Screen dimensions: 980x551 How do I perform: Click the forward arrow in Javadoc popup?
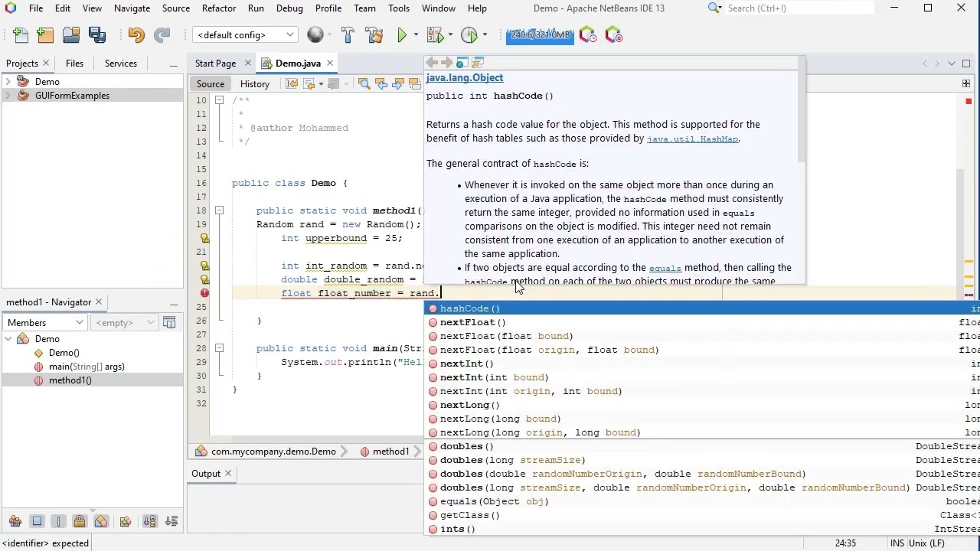tap(447, 63)
